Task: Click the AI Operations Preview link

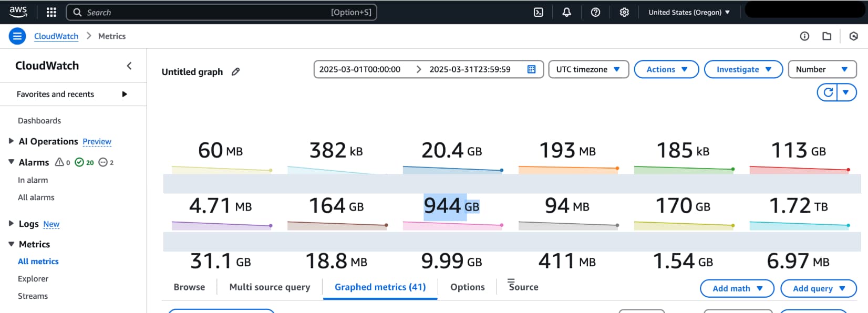Action: tap(97, 142)
